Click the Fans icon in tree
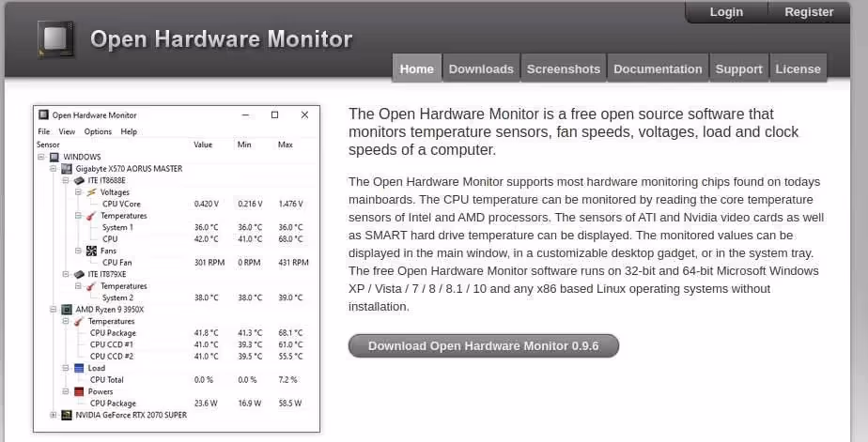 (x=91, y=251)
